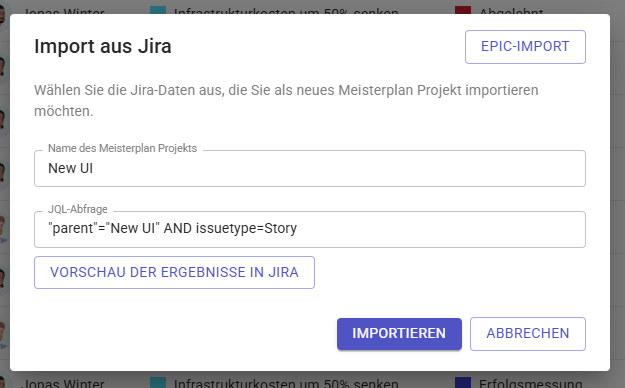The width and height of the screenshot is (625, 388).
Task: Open Vorschau der Ergebnisse in Jira
Action: click(174, 272)
